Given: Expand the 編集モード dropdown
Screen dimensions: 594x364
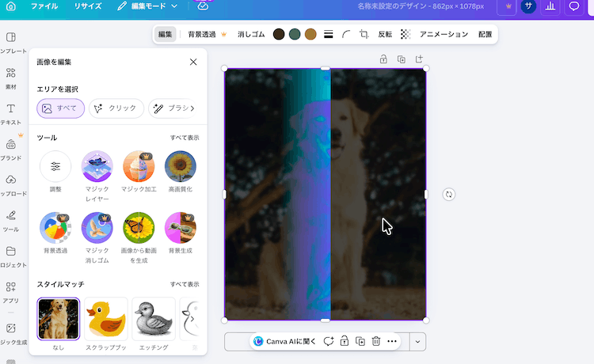Looking at the screenshot, I should (147, 6).
